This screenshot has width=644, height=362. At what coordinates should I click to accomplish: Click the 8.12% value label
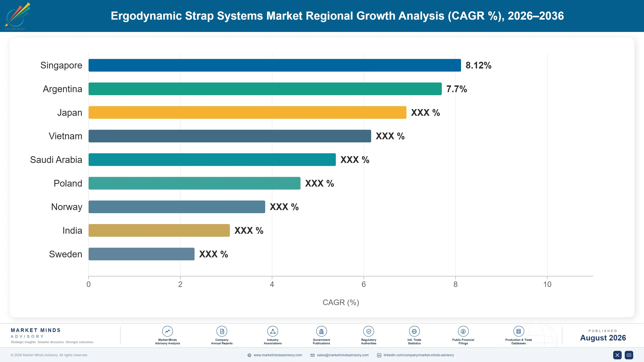479,65
